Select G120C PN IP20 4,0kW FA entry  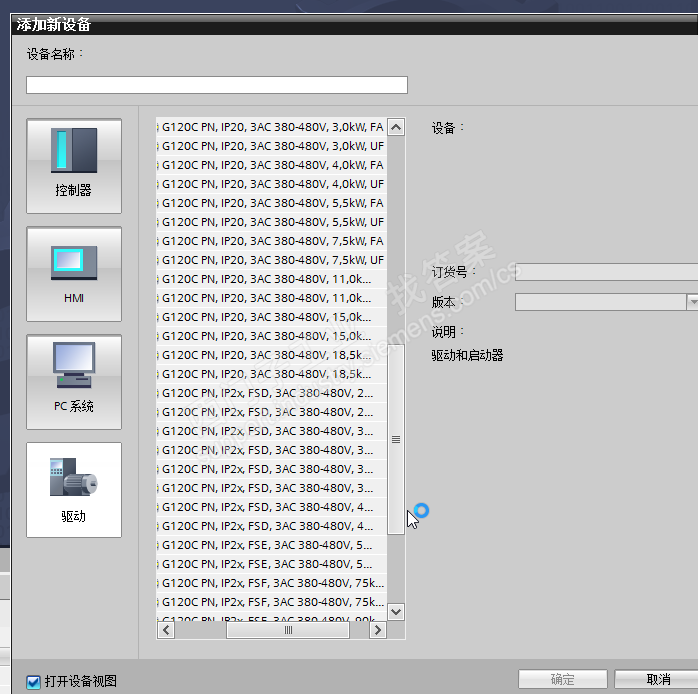[x=272, y=165]
